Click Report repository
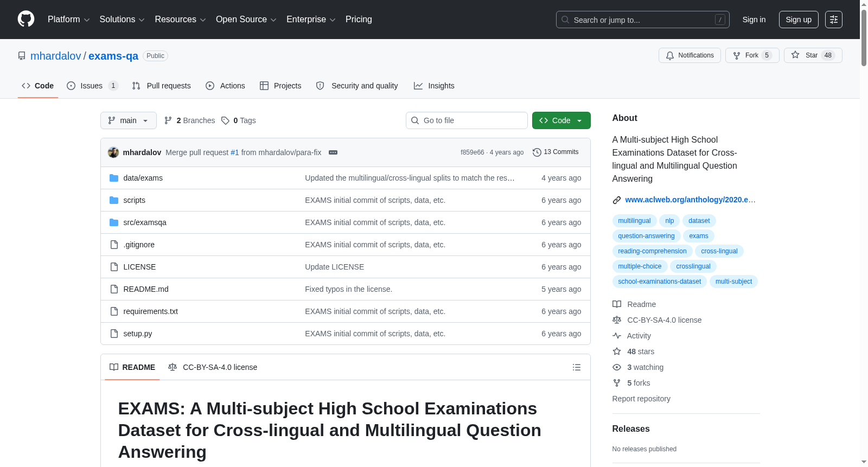Image resolution: width=868 pixels, height=467 pixels. tap(641, 399)
